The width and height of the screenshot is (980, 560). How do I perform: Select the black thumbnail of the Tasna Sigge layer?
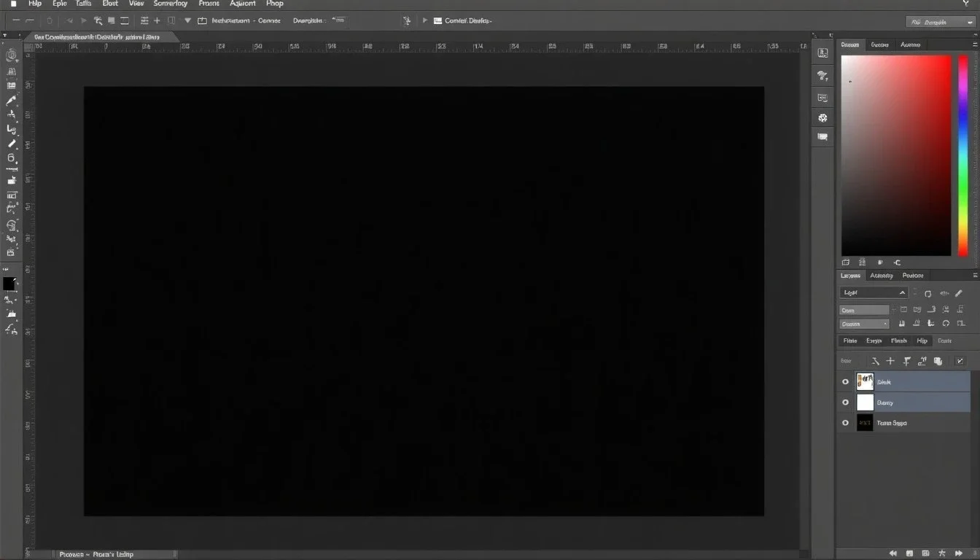[865, 422]
